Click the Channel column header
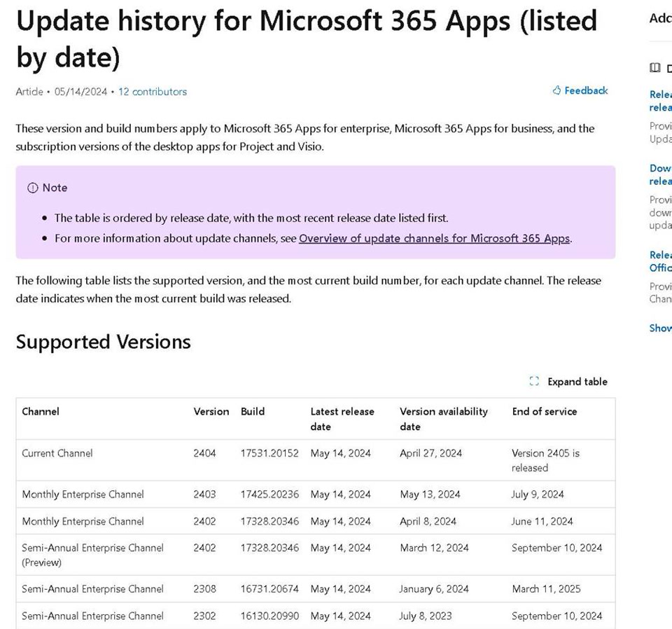 click(x=41, y=412)
